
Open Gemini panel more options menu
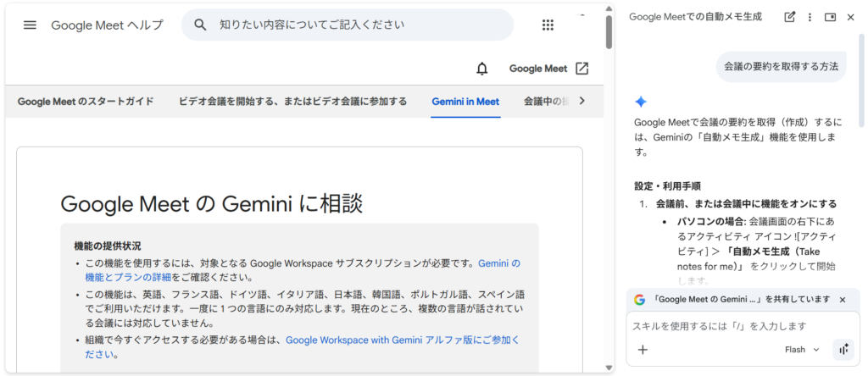pos(810,17)
